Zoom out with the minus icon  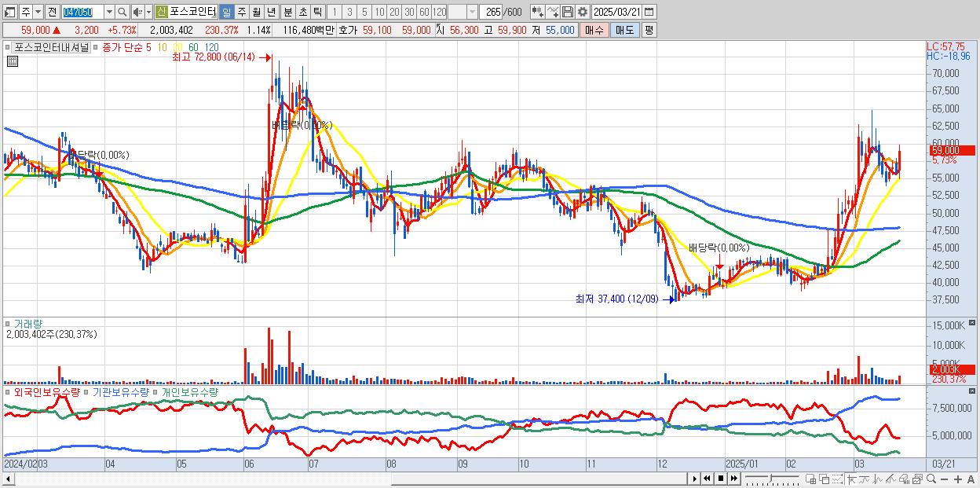pyautogui.click(x=944, y=479)
